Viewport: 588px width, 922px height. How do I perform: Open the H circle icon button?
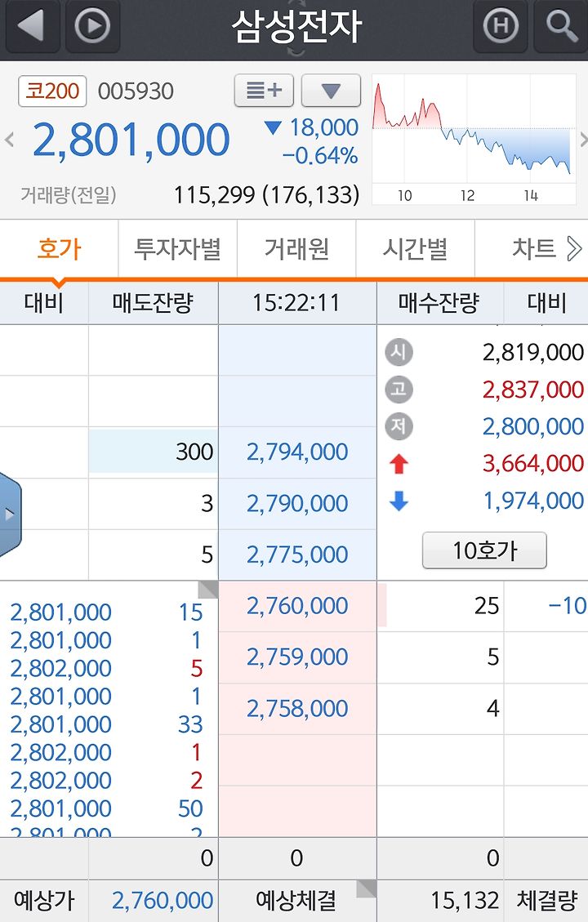(501, 26)
